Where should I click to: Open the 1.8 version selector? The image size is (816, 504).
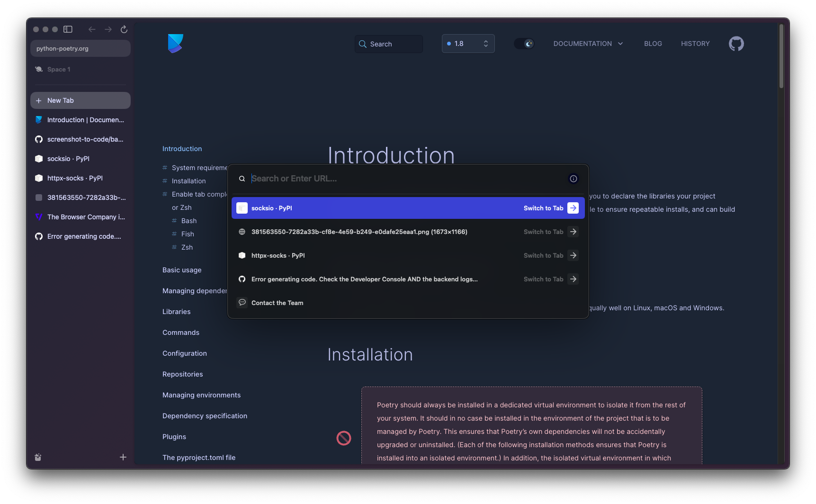pos(468,44)
